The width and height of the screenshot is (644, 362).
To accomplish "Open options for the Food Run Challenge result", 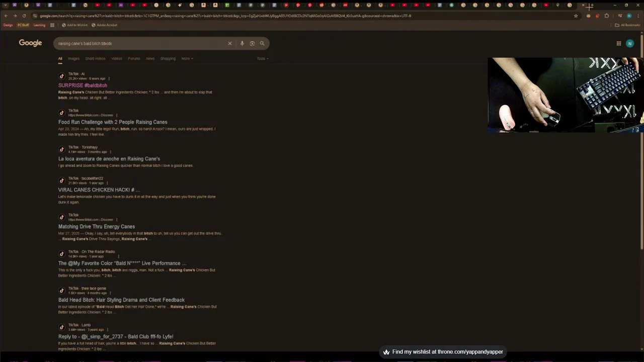I will tap(117, 115).
